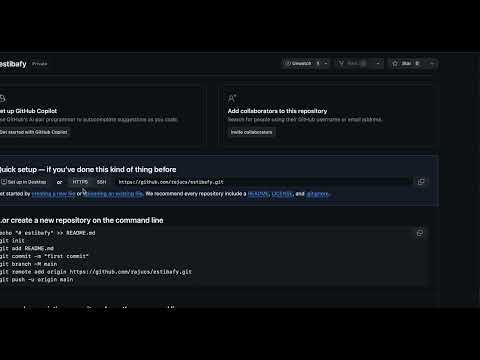The height and width of the screenshot is (360, 480).
Task: Click the Quick setup heading
Action: pyautogui.click(x=88, y=169)
